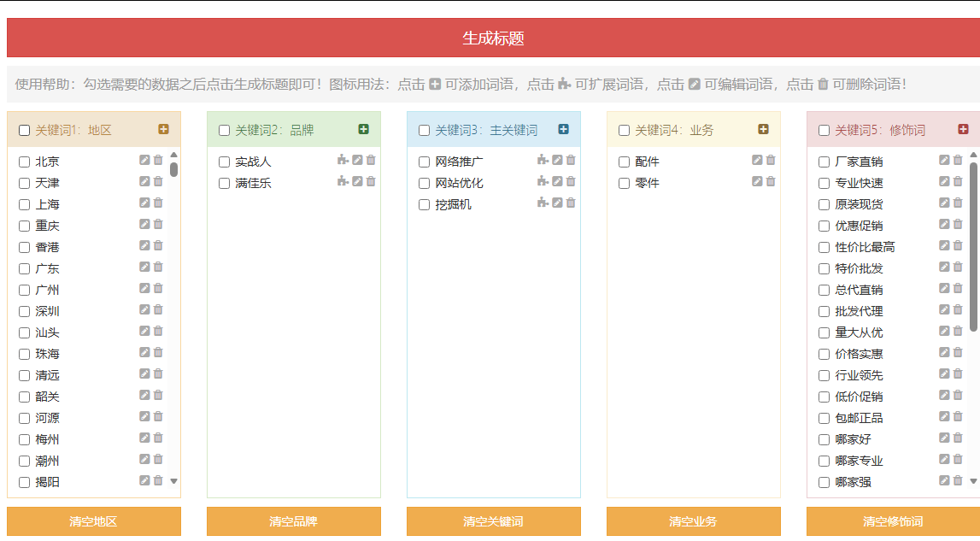Click the add icon in 关键词1：地区 header
Image resolution: width=980 pixels, height=541 pixels.
tap(163, 130)
